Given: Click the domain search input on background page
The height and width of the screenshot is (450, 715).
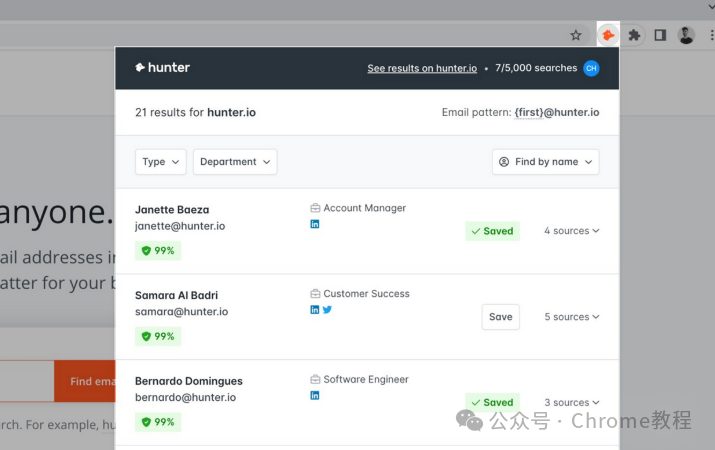Looking at the screenshot, I should tap(27, 381).
